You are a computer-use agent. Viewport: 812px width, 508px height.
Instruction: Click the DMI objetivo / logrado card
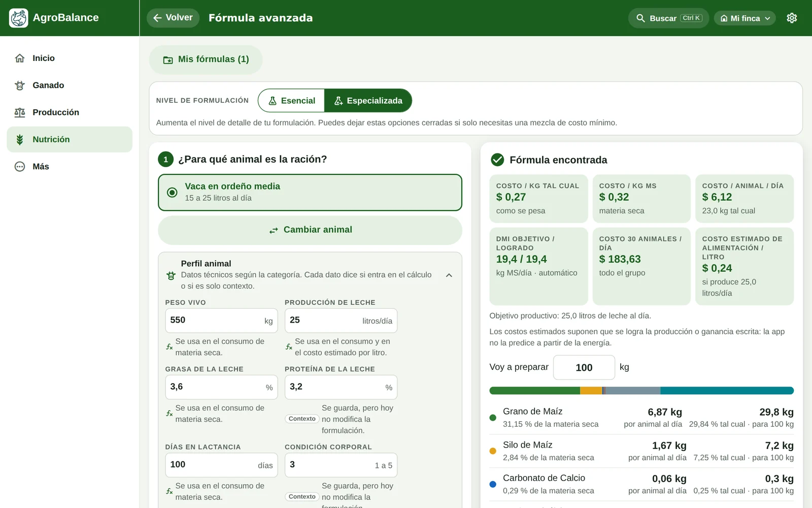click(538, 266)
